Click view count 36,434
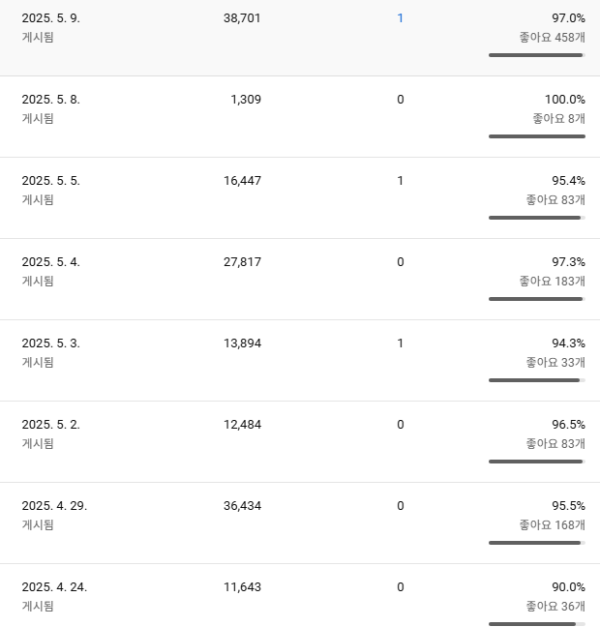600x627 pixels. tap(242, 505)
